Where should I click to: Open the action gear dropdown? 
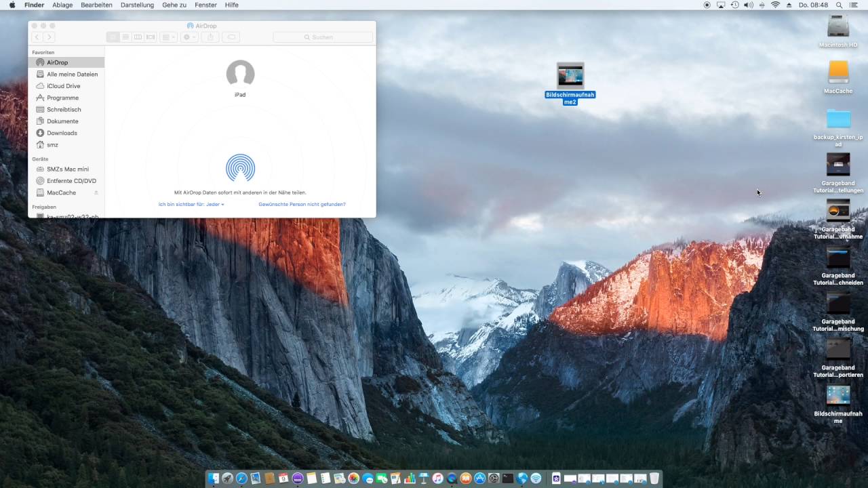point(189,37)
